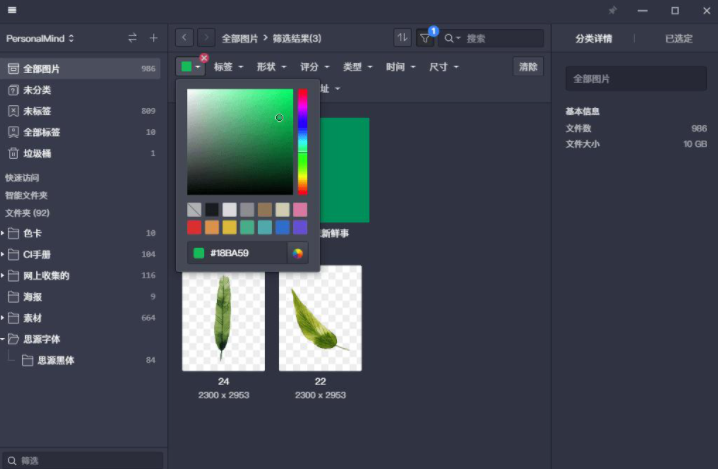Open the 时间 filter dropdown
The width and height of the screenshot is (718, 469).
click(x=400, y=67)
